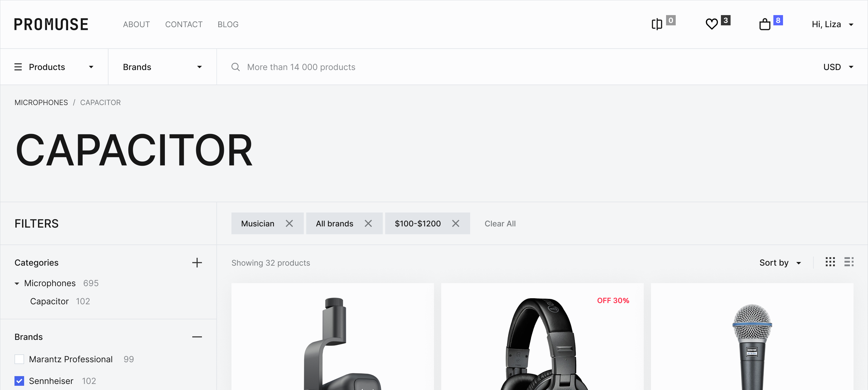
Task: Click the search magnifier icon
Action: [x=235, y=67]
